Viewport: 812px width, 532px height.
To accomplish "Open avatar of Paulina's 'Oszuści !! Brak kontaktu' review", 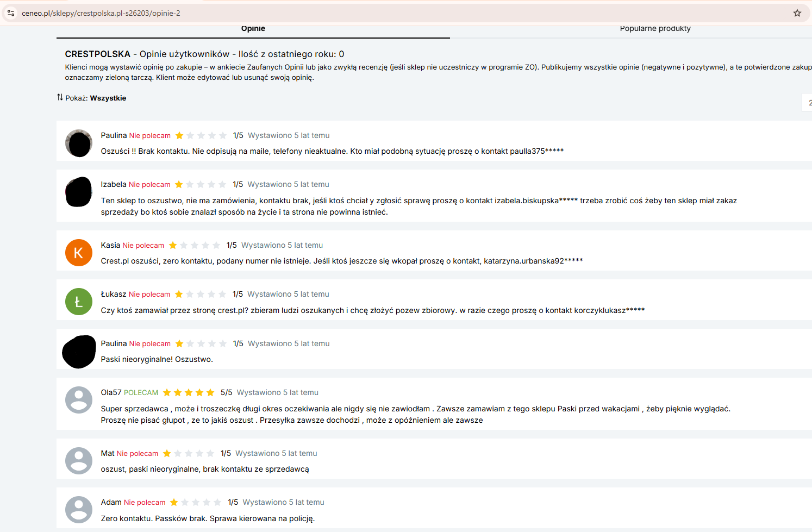I will coord(79,143).
